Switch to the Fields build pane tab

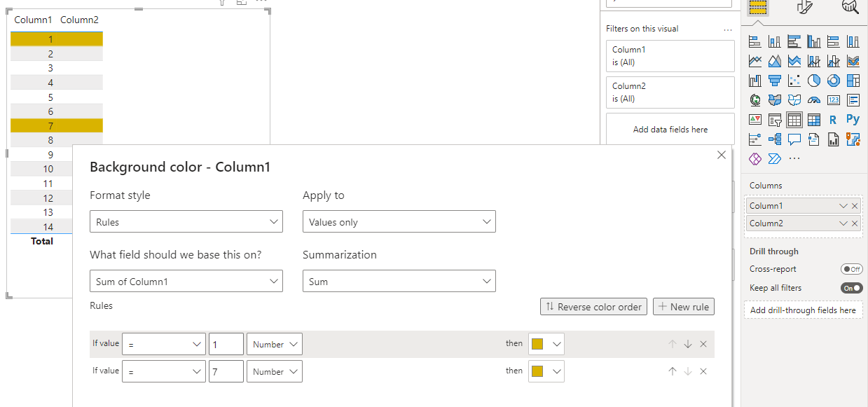click(x=759, y=7)
